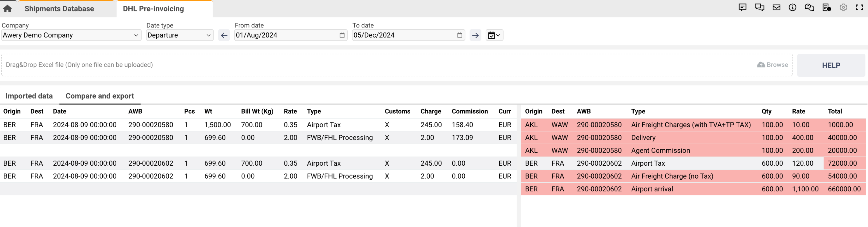Click the Drag&Drop Excel file upload area
868x227 pixels.
397,65
